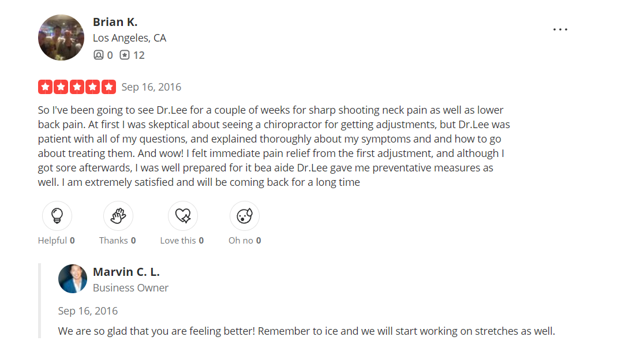Click the Love this 0 label
Screen dimensions: 644x359
point(182,241)
